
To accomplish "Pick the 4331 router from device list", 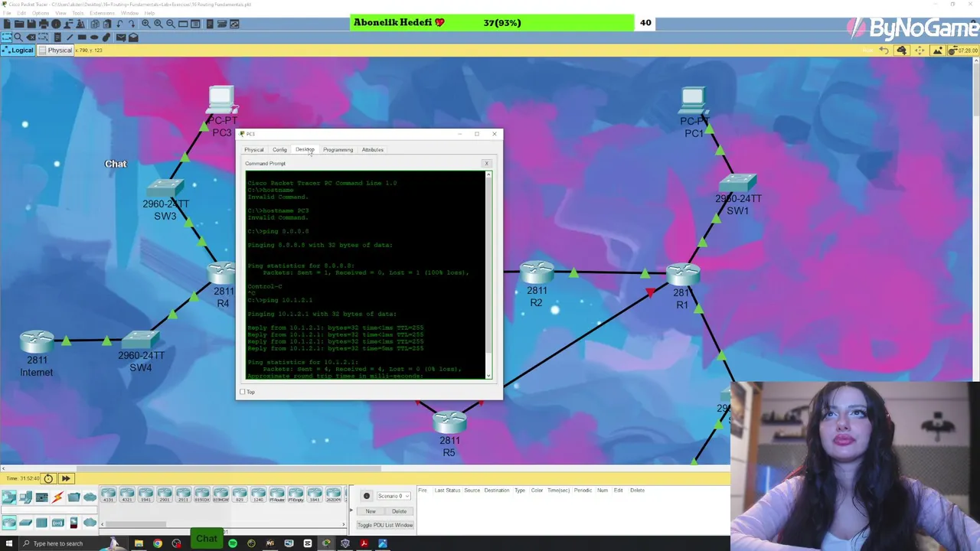I will point(108,495).
